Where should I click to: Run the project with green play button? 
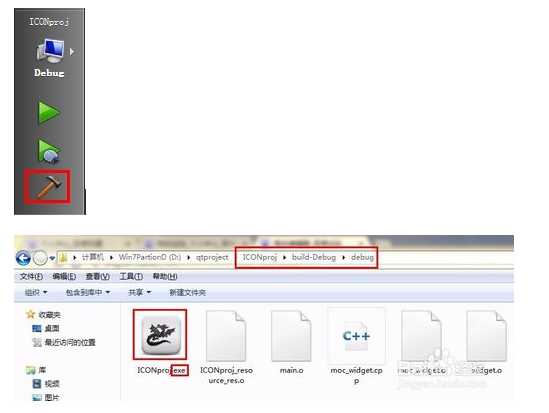(49, 113)
